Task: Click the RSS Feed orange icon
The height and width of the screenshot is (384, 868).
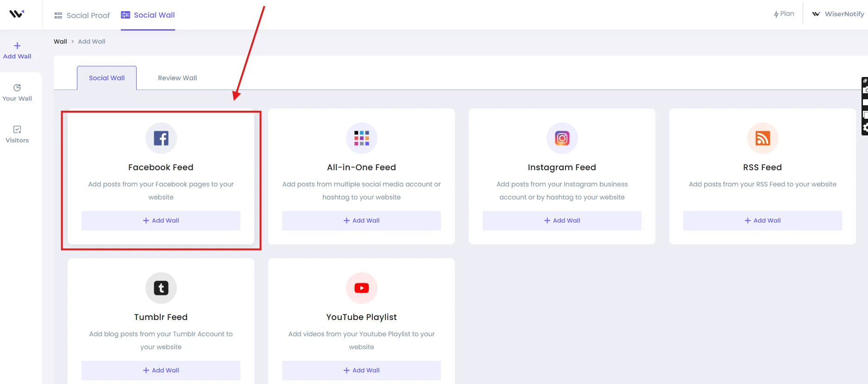Action: pyautogui.click(x=762, y=138)
